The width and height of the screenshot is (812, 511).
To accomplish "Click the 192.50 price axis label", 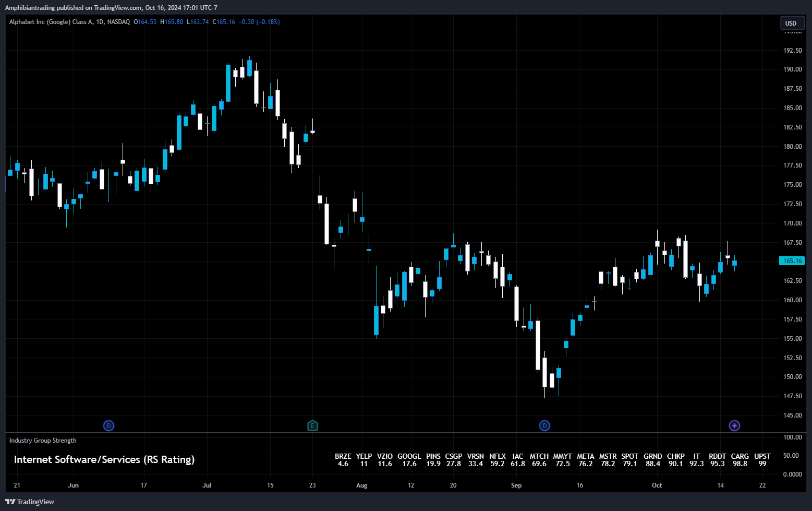I will [793, 51].
